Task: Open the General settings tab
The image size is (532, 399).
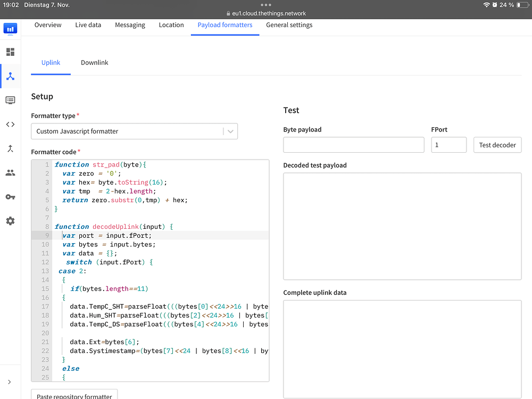Action: click(289, 25)
